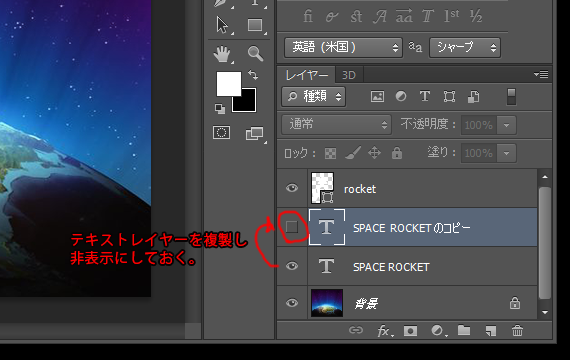
Task: Toggle Quick Mask mode icon
Action: click(221, 133)
